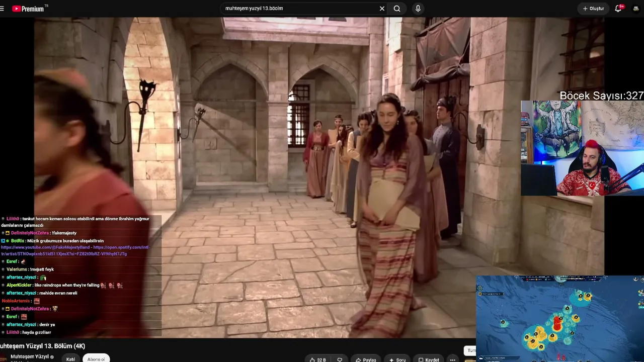
Task: Start voice search with microphone icon
Action: 418,9
